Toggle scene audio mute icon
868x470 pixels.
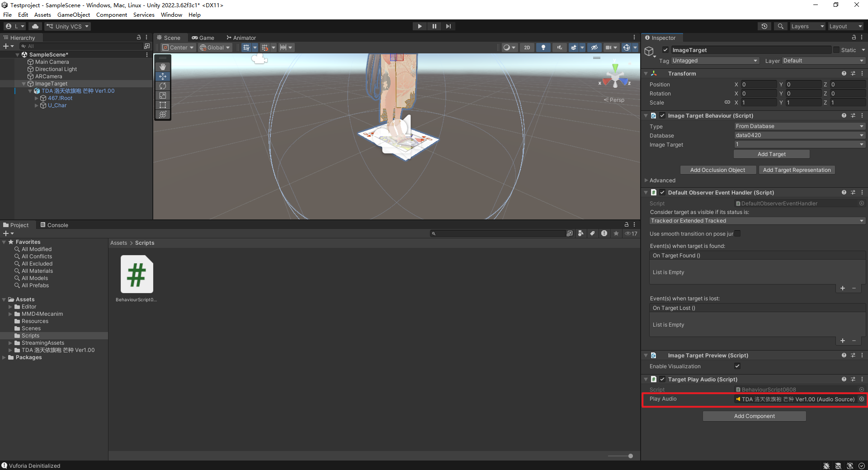559,47
